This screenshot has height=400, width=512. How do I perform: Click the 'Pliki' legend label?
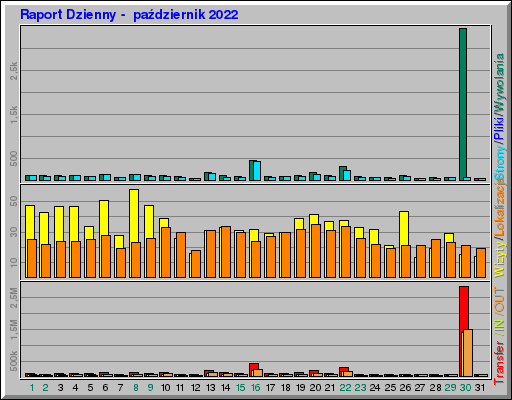(x=499, y=129)
